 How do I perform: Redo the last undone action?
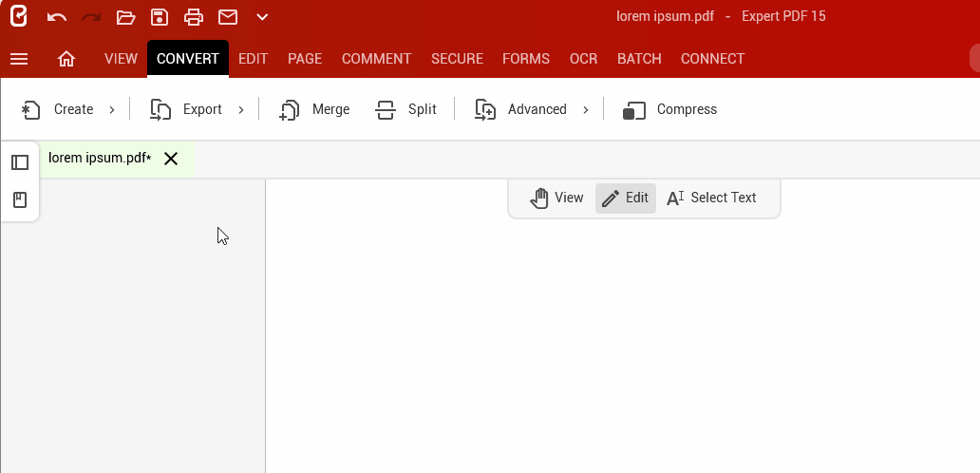[91, 17]
